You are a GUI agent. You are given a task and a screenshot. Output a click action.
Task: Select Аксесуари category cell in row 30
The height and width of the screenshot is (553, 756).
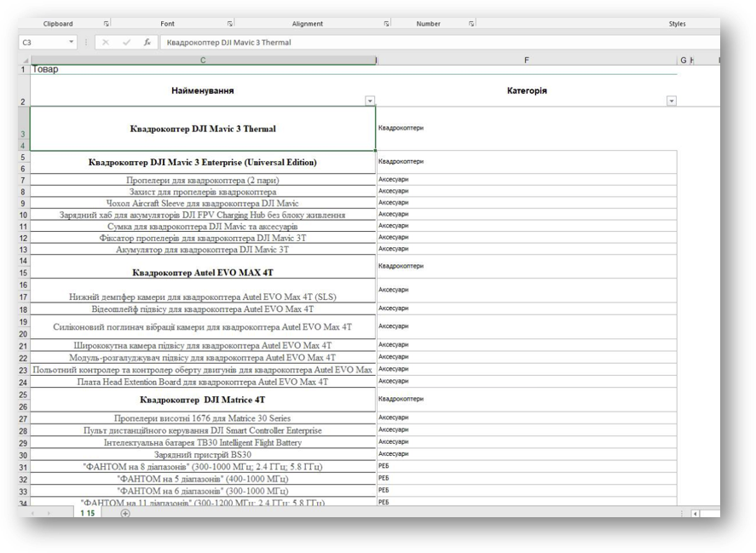[527, 454]
